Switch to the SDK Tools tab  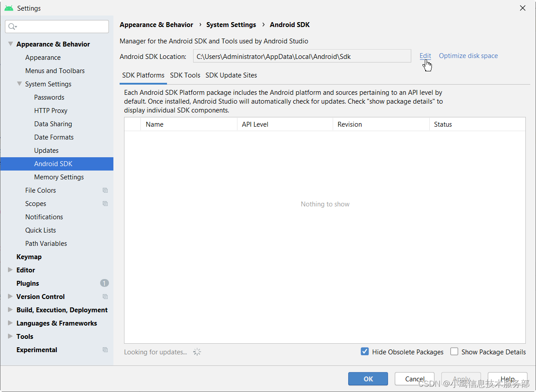coord(185,75)
